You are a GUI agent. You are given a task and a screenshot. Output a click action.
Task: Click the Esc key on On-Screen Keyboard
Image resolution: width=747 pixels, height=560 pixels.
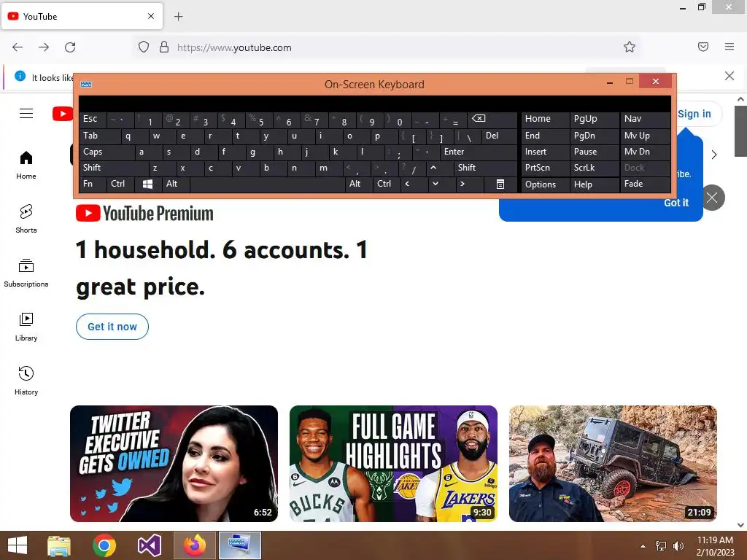(x=93, y=119)
